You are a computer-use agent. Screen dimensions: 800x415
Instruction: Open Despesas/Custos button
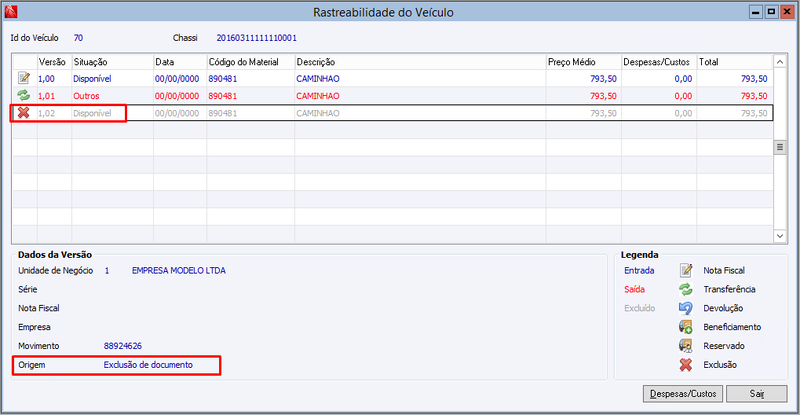683,394
